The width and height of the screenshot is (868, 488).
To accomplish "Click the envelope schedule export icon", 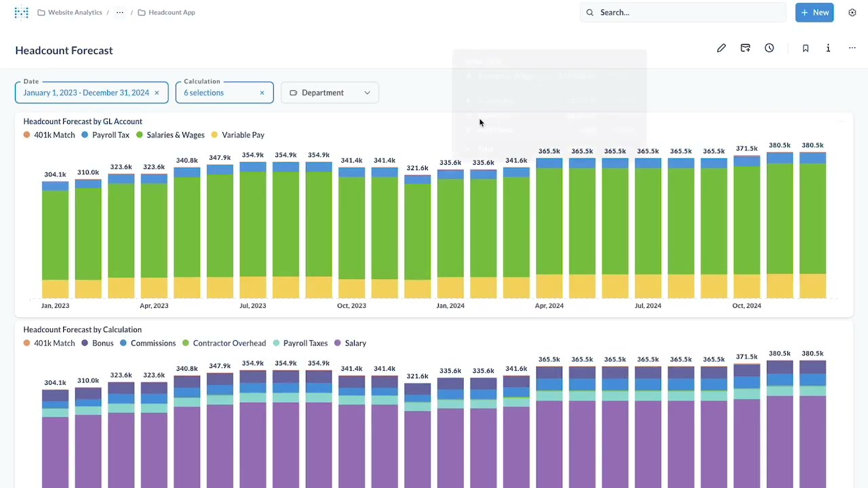I will pyautogui.click(x=745, y=48).
